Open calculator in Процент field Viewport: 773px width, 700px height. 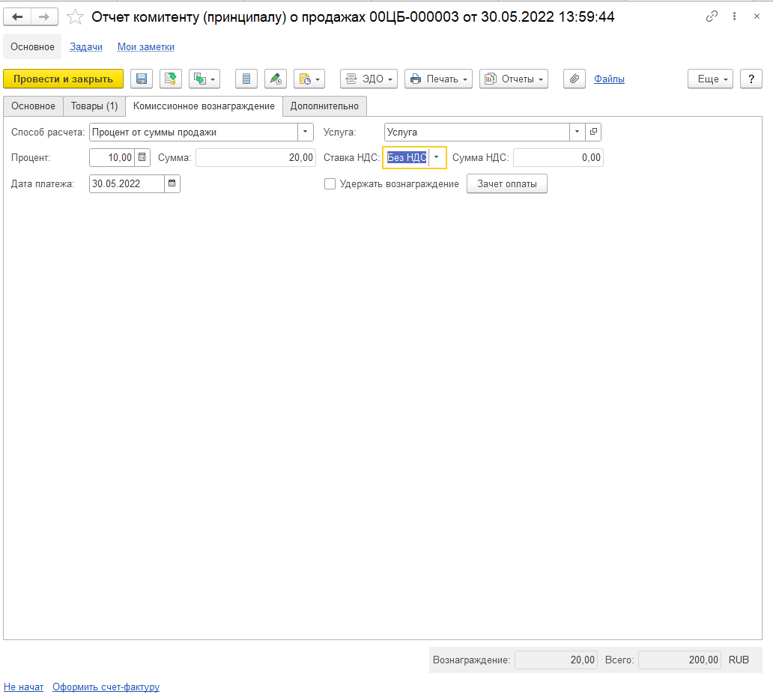click(x=142, y=158)
